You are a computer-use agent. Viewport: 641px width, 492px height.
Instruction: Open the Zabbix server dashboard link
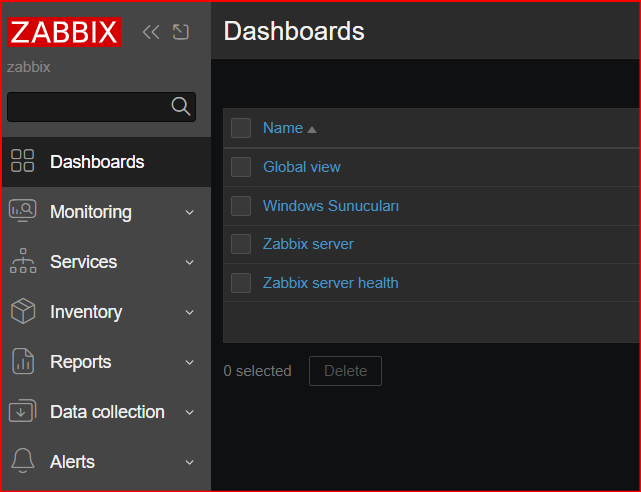(308, 244)
